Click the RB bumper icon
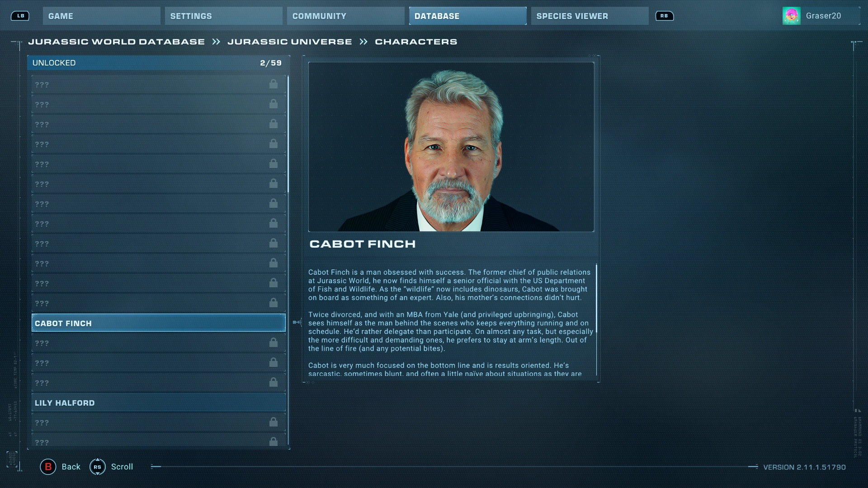 pyautogui.click(x=664, y=16)
